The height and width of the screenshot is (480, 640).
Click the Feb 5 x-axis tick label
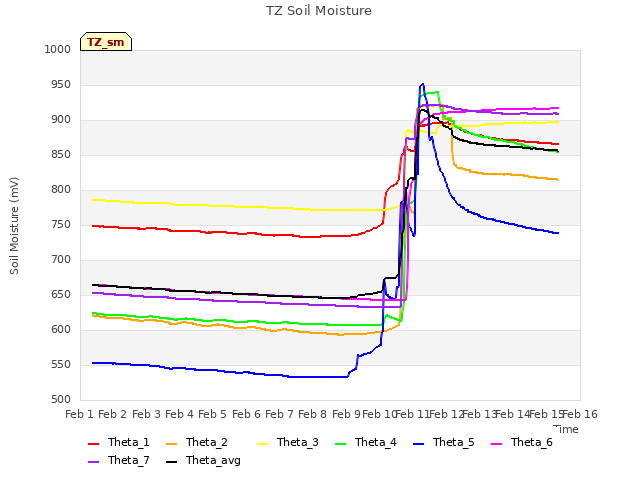pyautogui.click(x=212, y=414)
